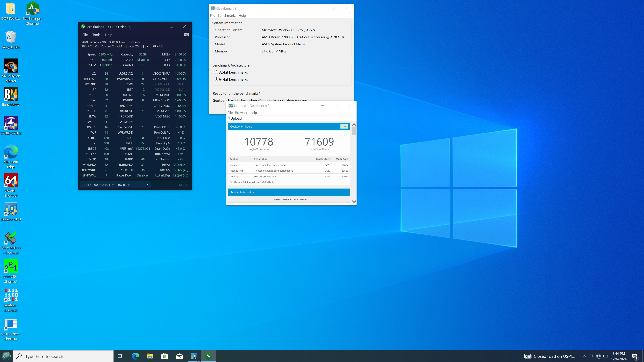Open the Closed road news widget

[x=550, y=356]
